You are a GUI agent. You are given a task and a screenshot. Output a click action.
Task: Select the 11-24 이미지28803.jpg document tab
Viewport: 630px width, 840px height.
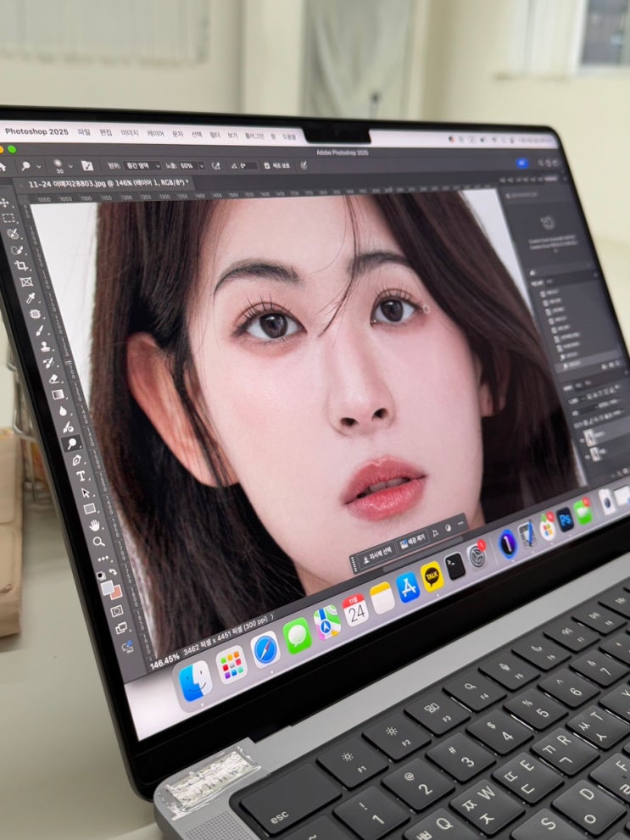click(x=108, y=183)
